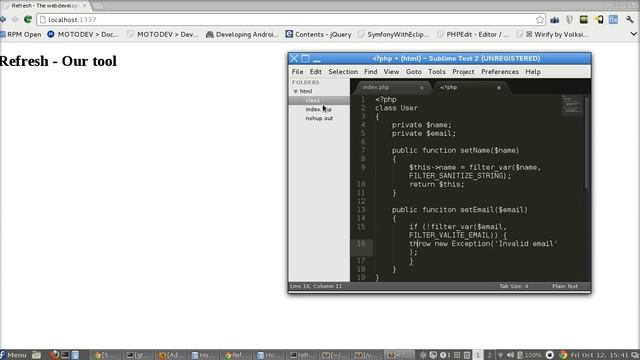Go forward using Chrome's forward arrow

click(x=15, y=19)
